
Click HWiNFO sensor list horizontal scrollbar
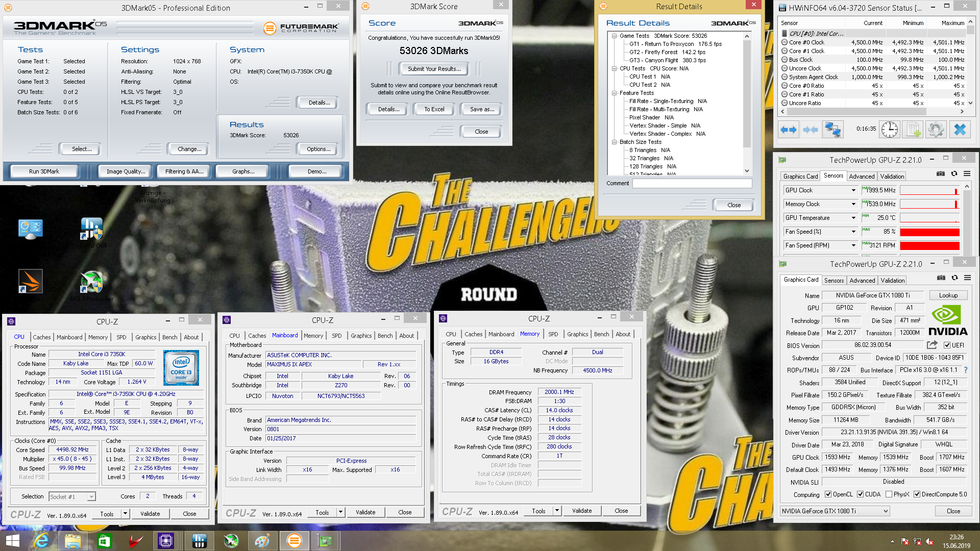(872, 111)
